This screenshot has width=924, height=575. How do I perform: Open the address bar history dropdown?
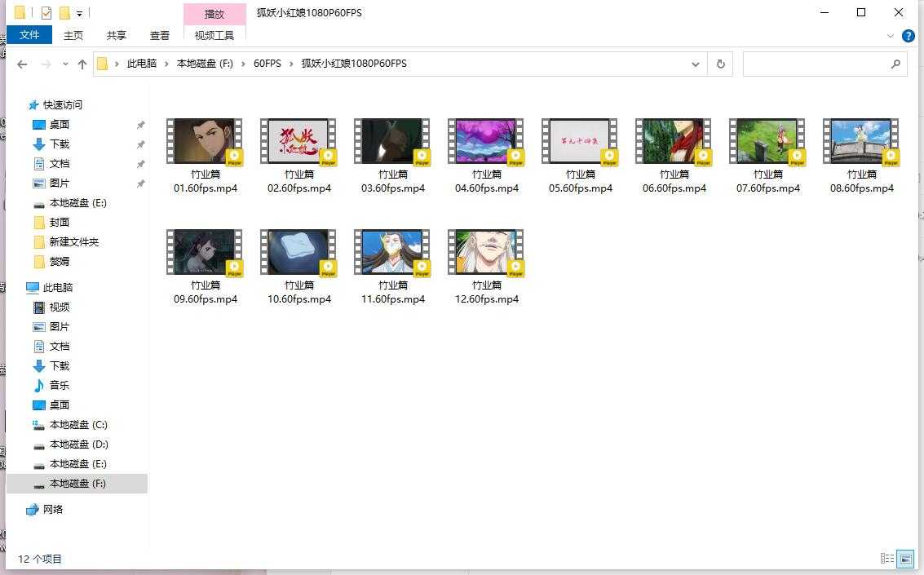click(x=696, y=64)
